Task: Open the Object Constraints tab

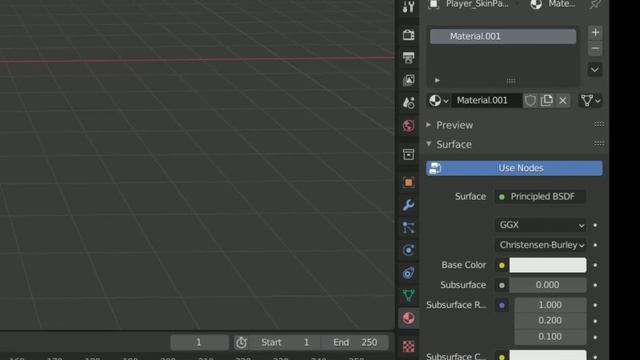Action: coord(408,273)
